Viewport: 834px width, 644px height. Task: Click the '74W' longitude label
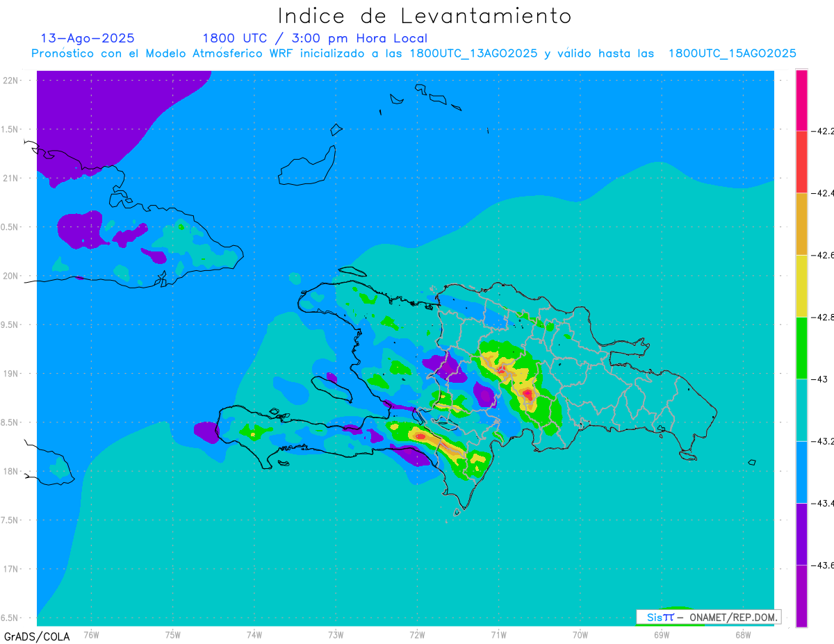pyautogui.click(x=254, y=634)
